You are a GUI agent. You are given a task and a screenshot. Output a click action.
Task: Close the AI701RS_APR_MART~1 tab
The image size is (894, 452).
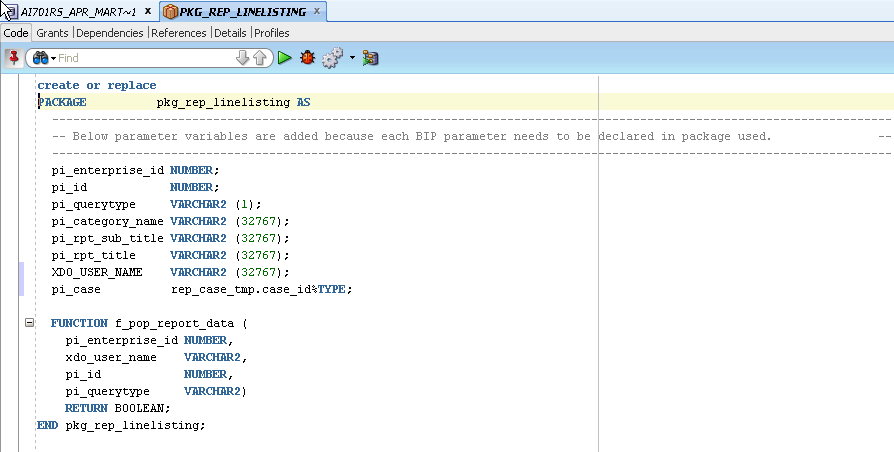tap(148, 11)
